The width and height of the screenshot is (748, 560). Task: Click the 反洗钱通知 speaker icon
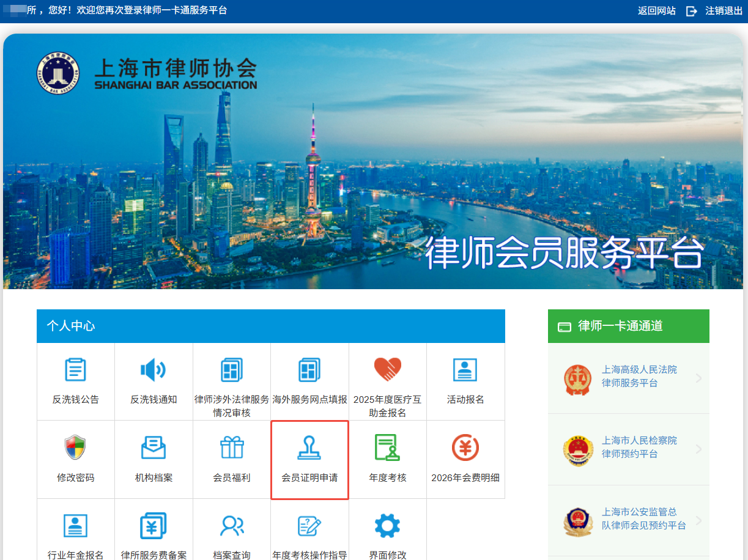click(153, 370)
